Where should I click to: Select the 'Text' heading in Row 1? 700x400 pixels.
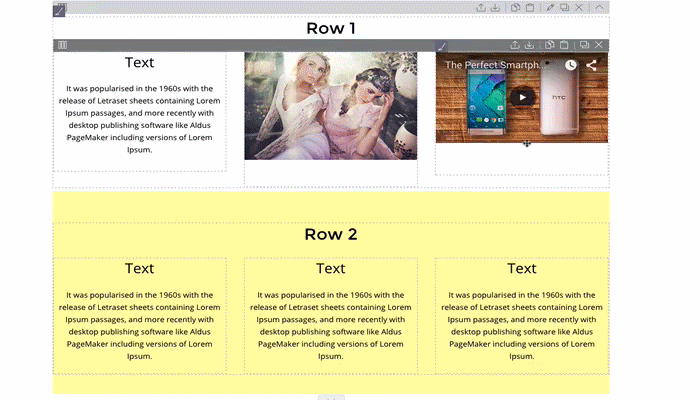(139, 62)
